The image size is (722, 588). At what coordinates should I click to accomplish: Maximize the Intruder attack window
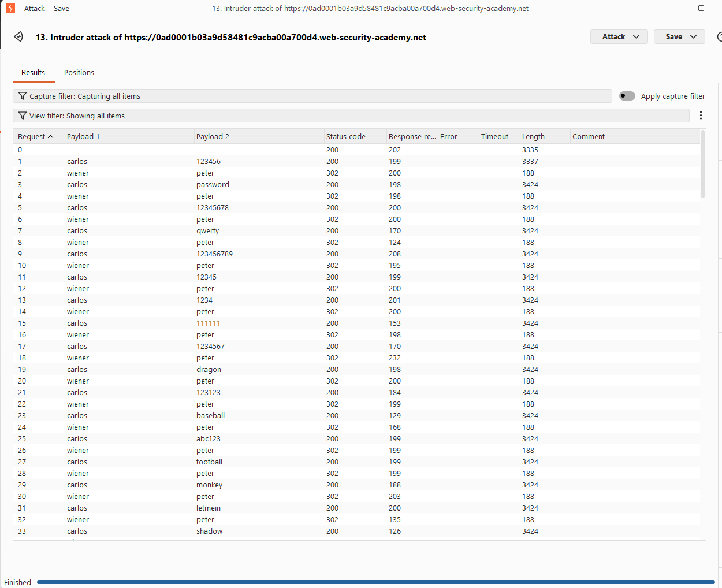pos(701,8)
